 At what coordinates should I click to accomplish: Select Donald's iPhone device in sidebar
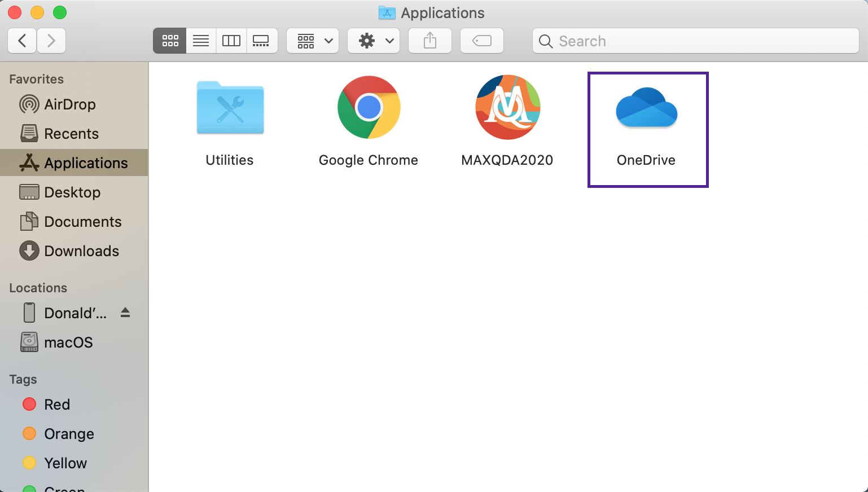click(74, 313)
